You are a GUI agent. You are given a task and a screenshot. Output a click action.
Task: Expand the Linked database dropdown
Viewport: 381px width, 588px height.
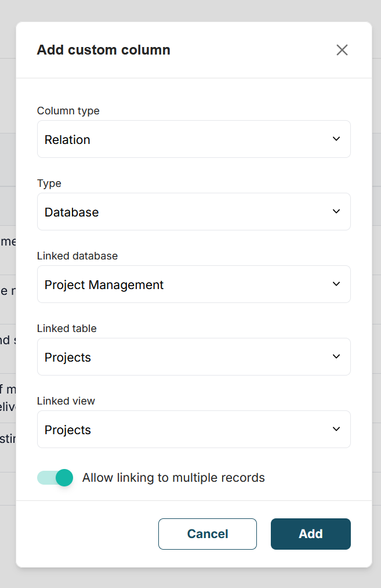click(186, 284)
